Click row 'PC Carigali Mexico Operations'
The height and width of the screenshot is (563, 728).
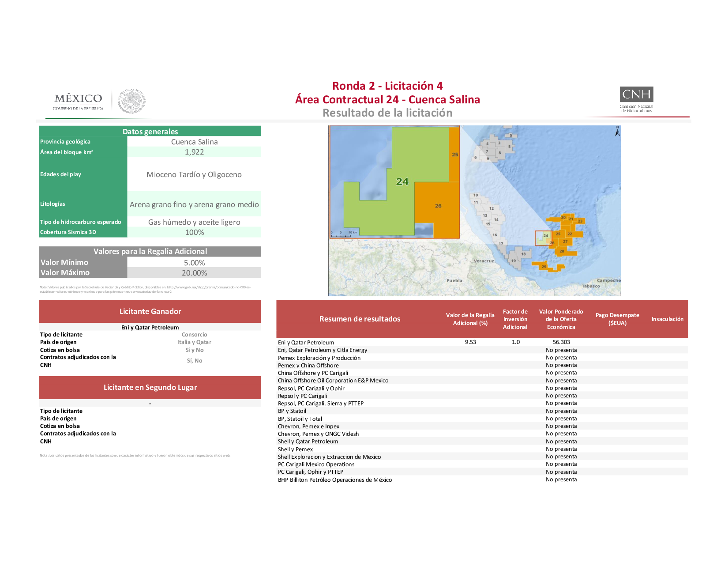pos(482,464)
